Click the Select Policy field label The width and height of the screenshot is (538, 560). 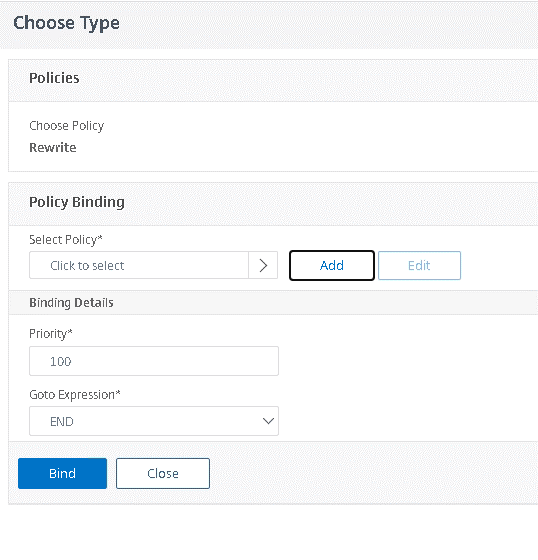[66, 240]
